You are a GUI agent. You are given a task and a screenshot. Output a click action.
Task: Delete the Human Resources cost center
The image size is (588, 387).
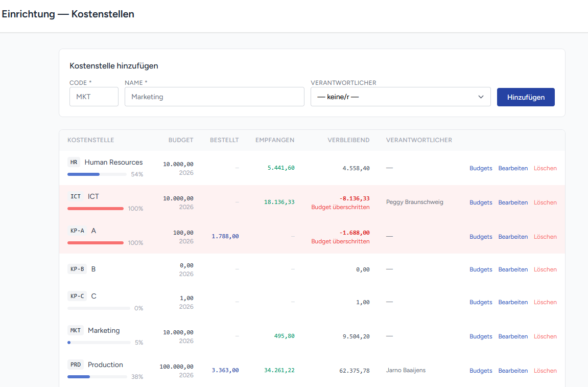pos(545,168)
